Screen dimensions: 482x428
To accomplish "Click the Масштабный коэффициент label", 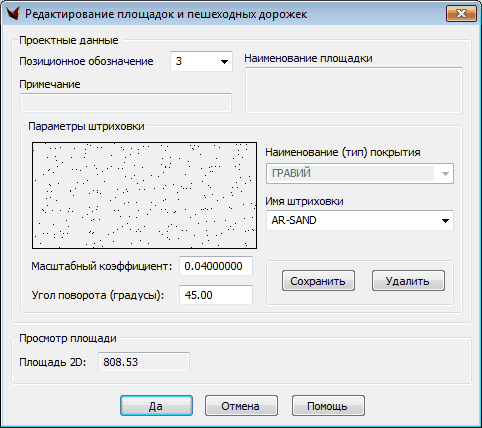I will click(102, 266).
